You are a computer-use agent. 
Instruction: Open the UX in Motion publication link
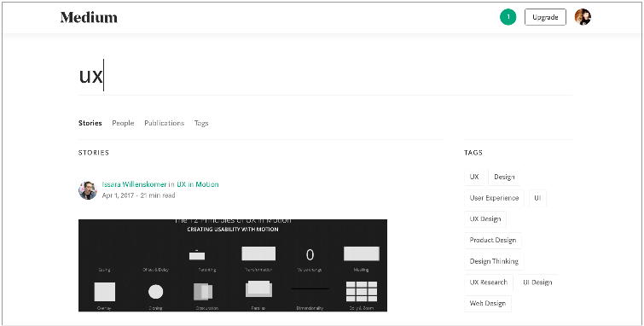coord(198,184)
